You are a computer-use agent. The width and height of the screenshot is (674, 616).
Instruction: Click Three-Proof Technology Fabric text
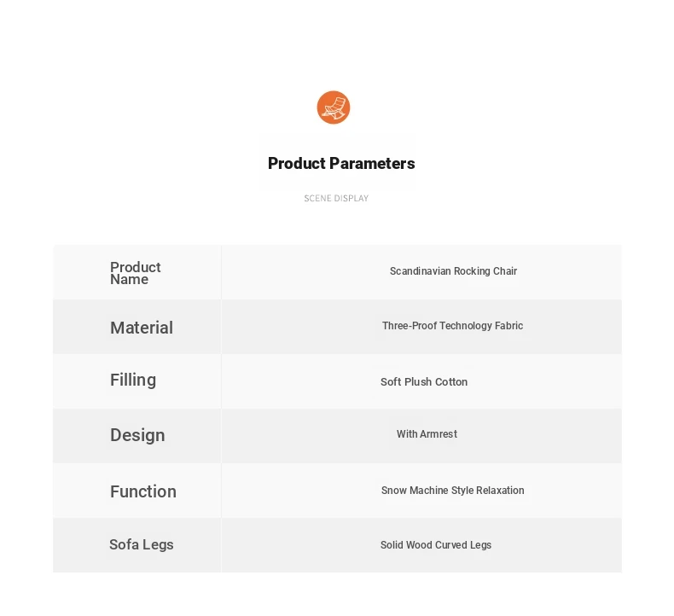coord(452,326)
